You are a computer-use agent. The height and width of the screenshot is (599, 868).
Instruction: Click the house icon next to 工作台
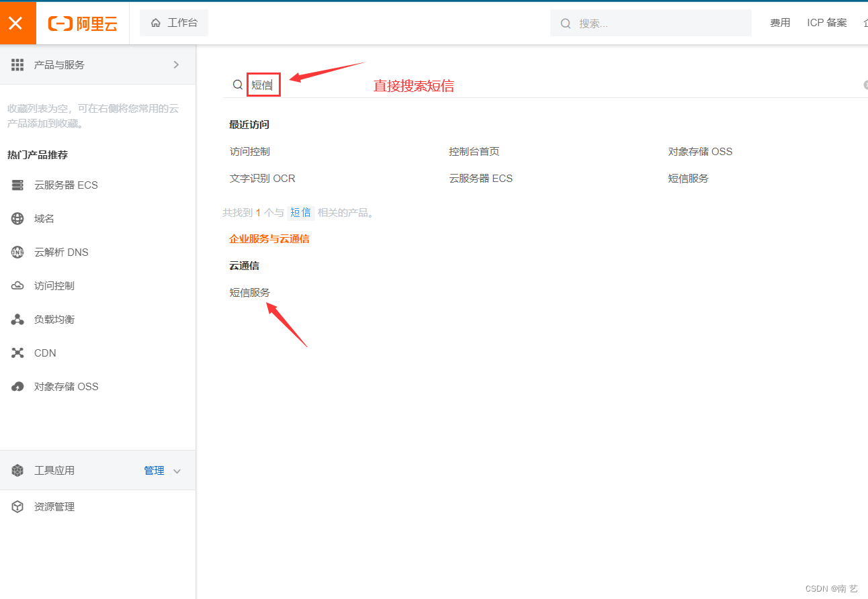point(156,23)
